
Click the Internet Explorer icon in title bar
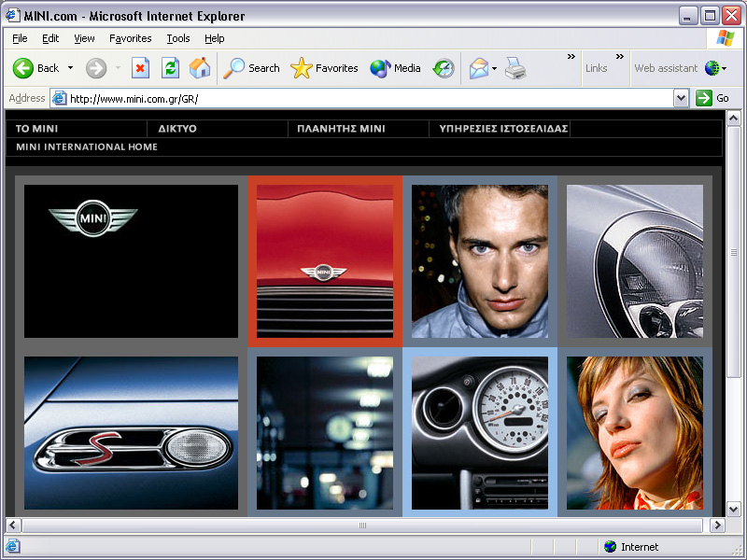pyautogui.click(x=12, y=15)
